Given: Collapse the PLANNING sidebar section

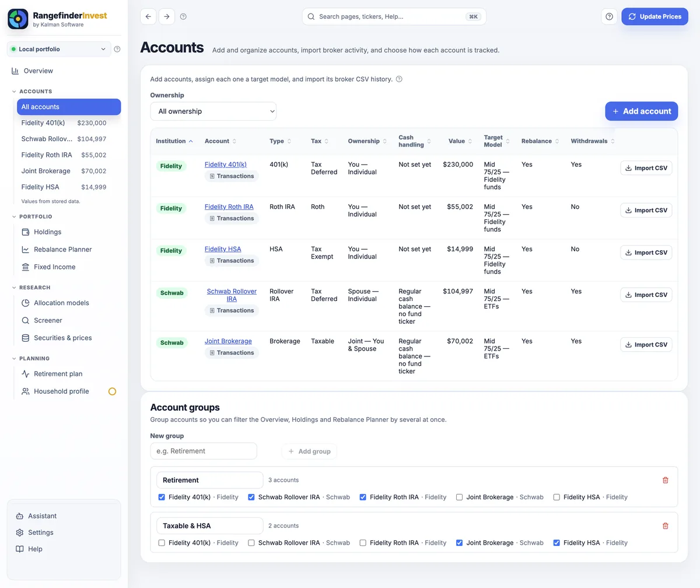Looking at the screenshot, I should [x=30, y=359].
